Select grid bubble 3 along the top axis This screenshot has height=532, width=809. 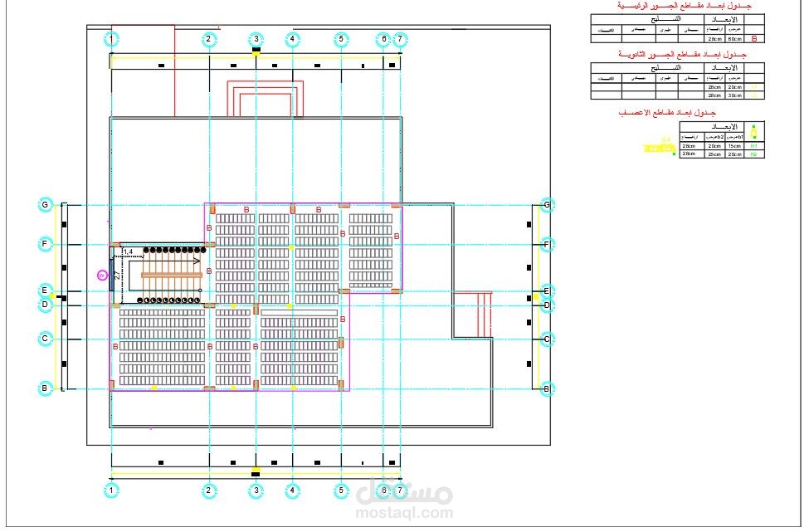[256, 39]
